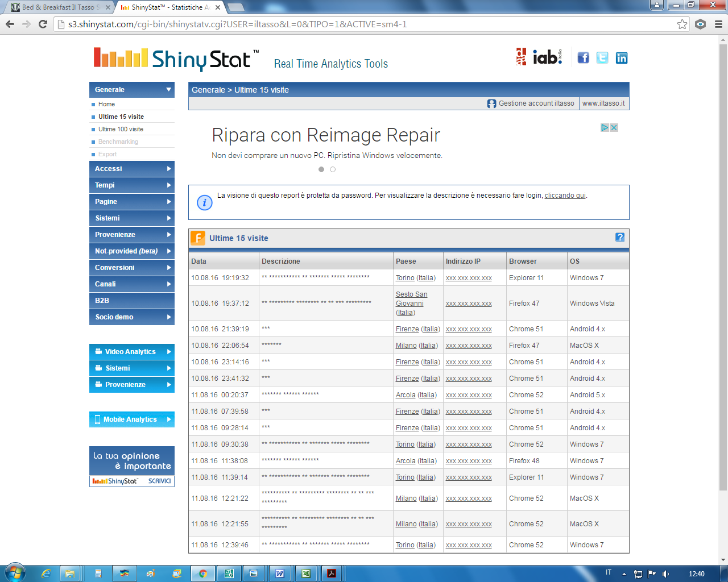Open the Windows Start button

pyautogui.click(x=15, y=573)
